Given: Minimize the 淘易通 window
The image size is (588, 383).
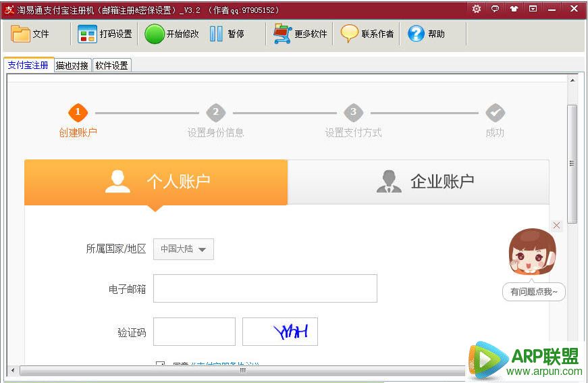Looking at the screenshot, I should [x=552, y=9].
